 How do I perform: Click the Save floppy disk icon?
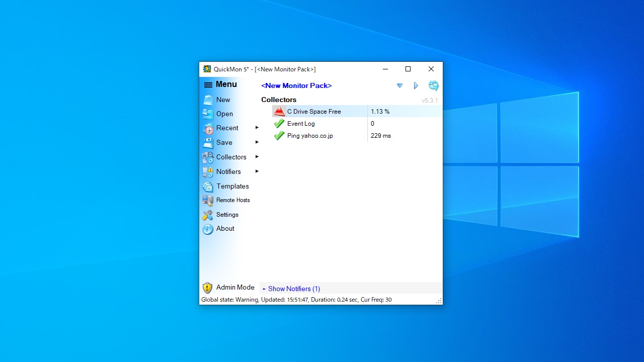coord(208,143)
